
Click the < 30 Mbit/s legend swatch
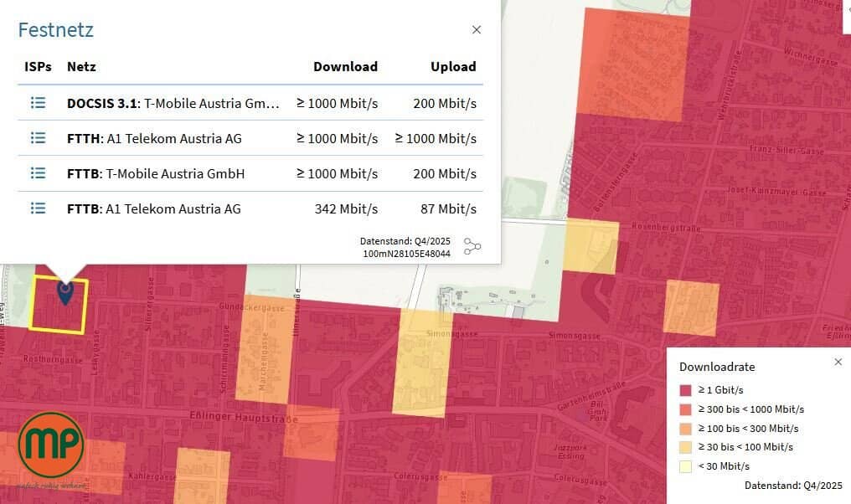click(685, 466)
